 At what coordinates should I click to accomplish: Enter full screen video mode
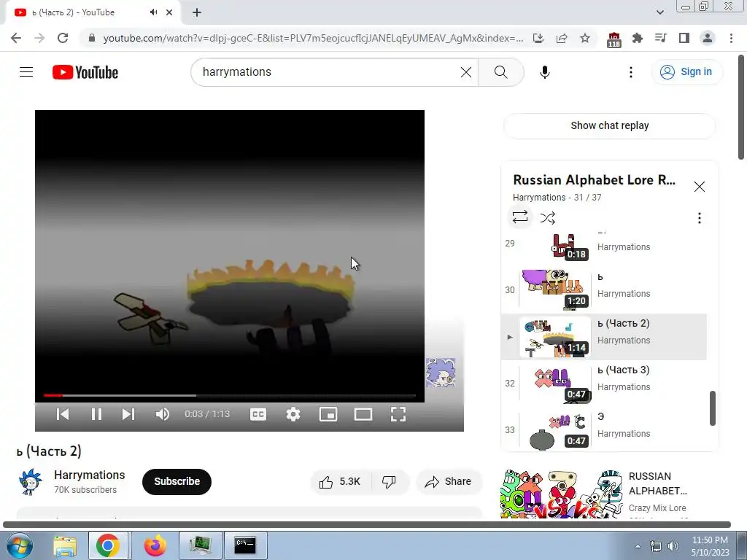[x=398, y=414]
